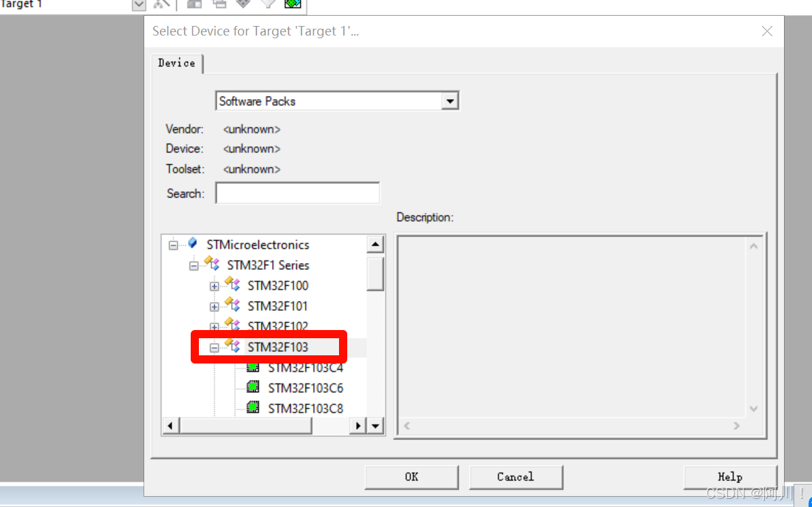812x507 pixels.
Task: Click the green chip icon beside STM32F103C6
Action: tap(253, 387)
